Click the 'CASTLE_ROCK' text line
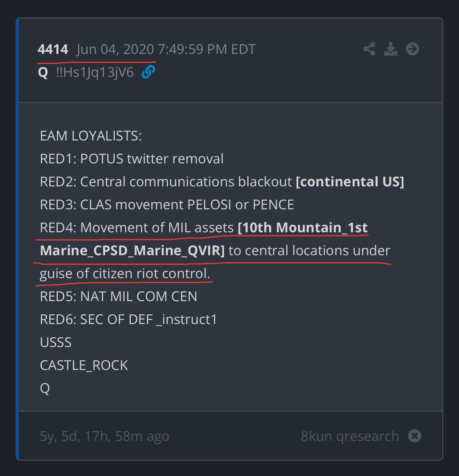This screenshot has height=476, width=459. pos(84,365)
